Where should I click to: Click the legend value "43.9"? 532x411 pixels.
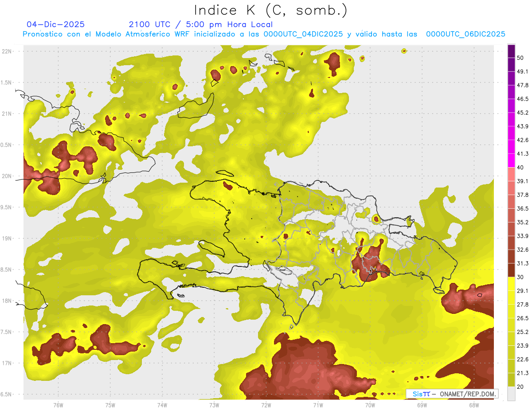[523, 126]
